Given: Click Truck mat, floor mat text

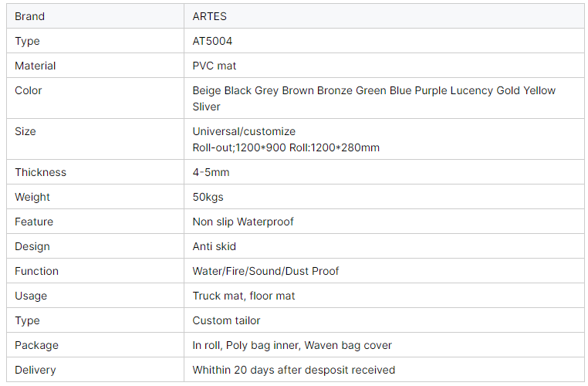Looking at the screenshot, I should pyautogui.click(x=243, y=296).
